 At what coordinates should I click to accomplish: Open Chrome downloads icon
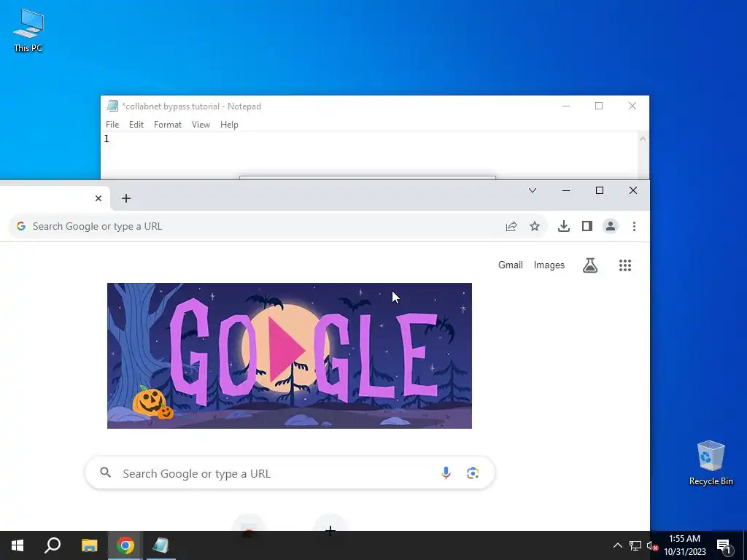tap(564, 226)
